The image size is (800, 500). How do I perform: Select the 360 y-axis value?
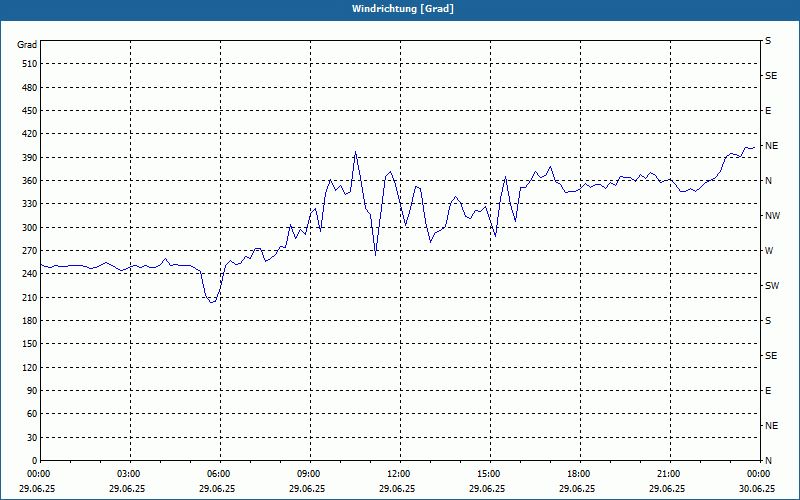tap(30, 181)
